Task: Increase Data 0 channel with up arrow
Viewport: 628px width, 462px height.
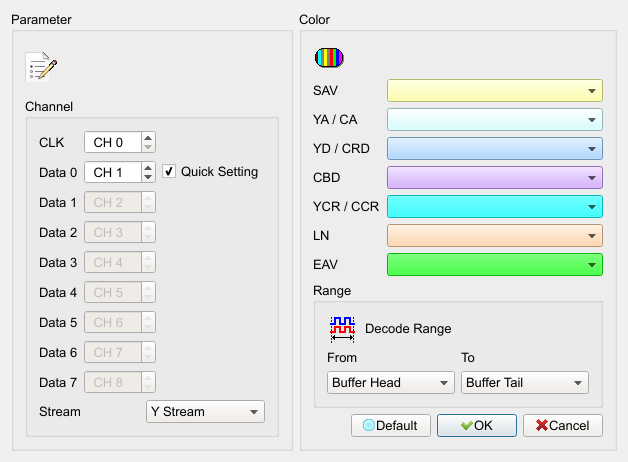Action: tap(148, 168)
